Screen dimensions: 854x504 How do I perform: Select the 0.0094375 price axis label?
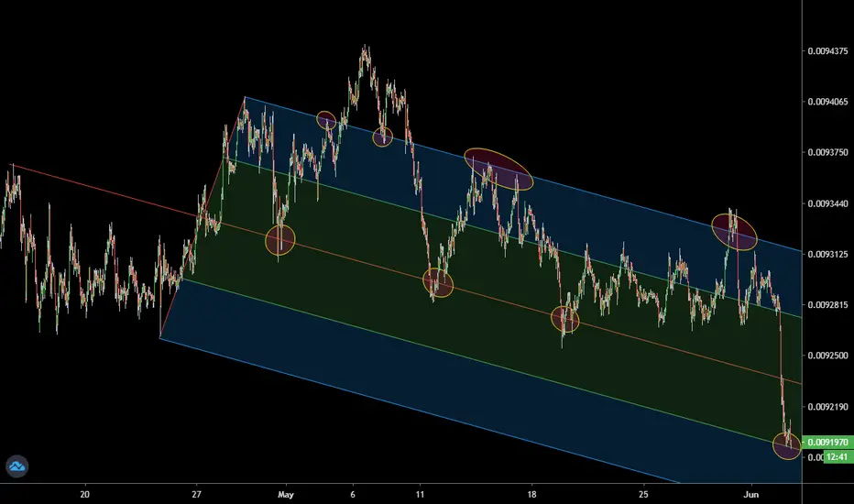point(827,51)
